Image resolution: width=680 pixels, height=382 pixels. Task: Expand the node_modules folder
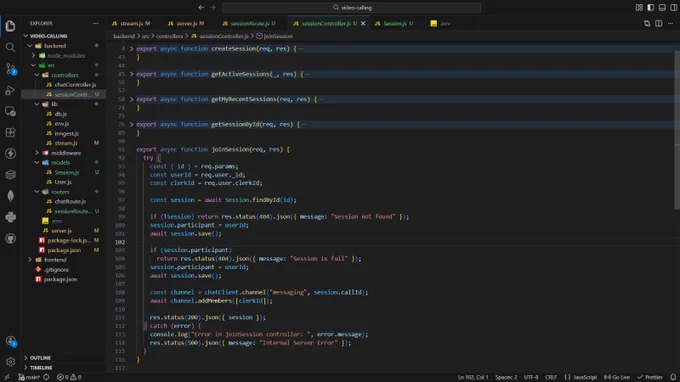click(x=33, y=56)
